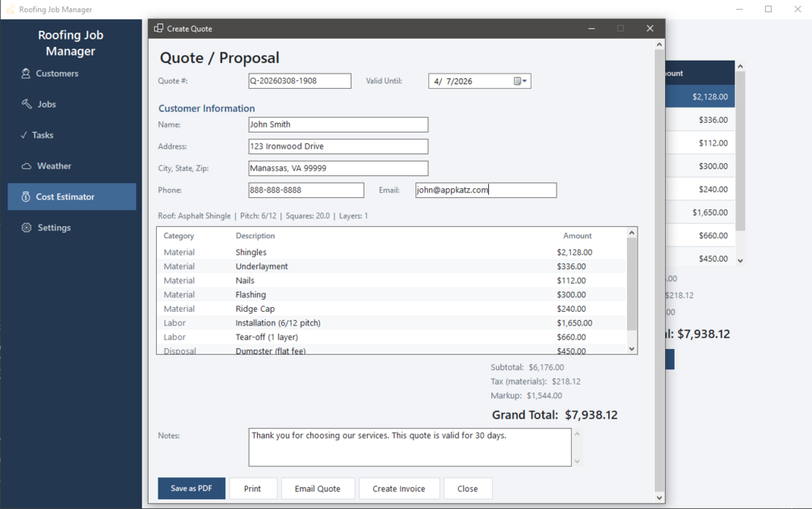Go to the Jobs section
Image resolution: width=812 pixels, height=509 pixels.
(47, 104)
